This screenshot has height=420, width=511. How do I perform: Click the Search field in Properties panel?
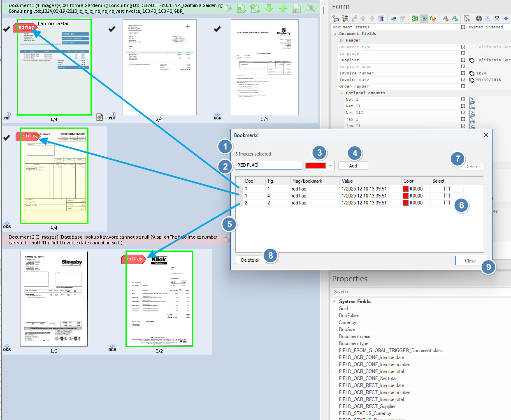click(x=420, y=292)
